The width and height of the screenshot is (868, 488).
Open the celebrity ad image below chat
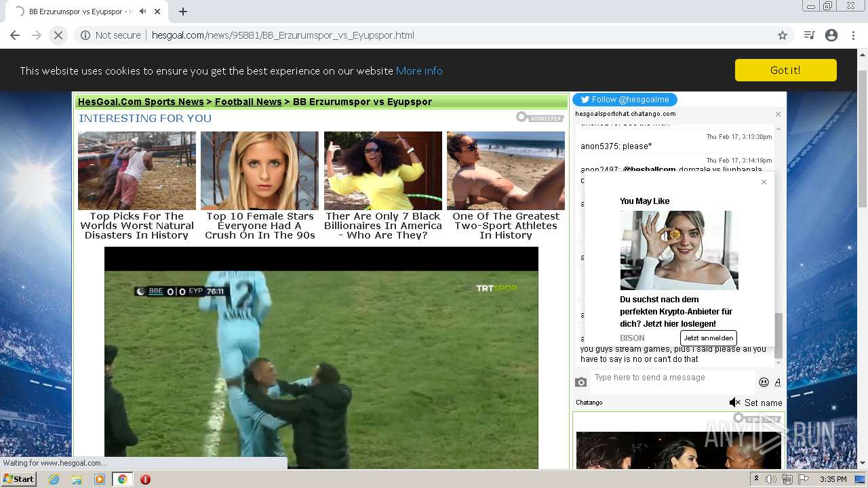pyautogui.click(x=679, y=450)
